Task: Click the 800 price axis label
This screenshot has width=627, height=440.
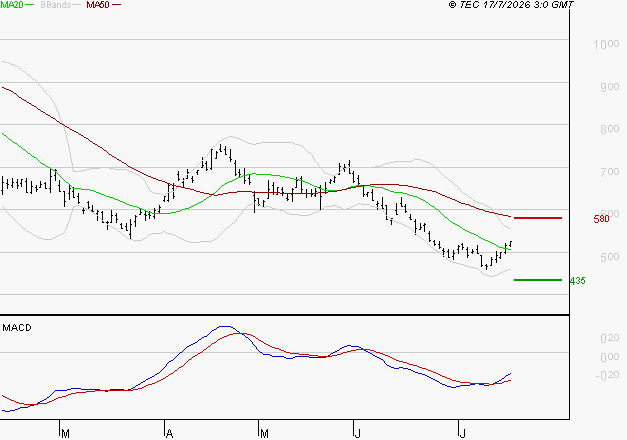Action: tap(610, 129)
